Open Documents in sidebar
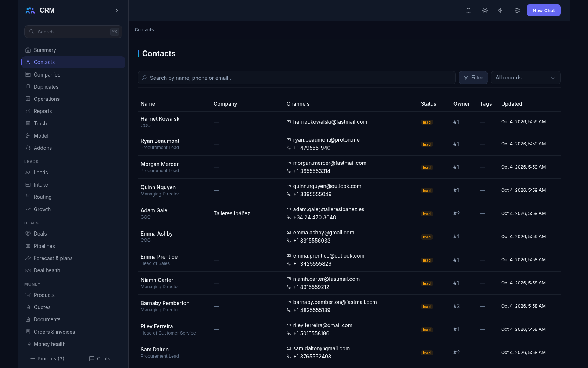 coord(73,319)
